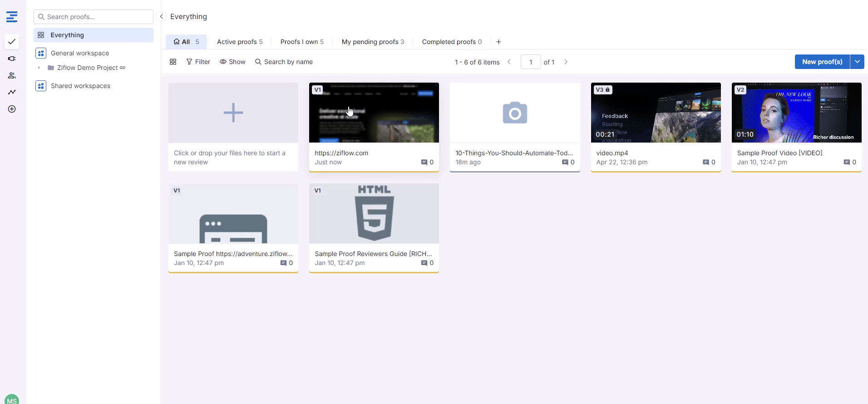Open the New proof(s) dropdown arrow
The width and height of the screenshot is (868, 404).
857,62
